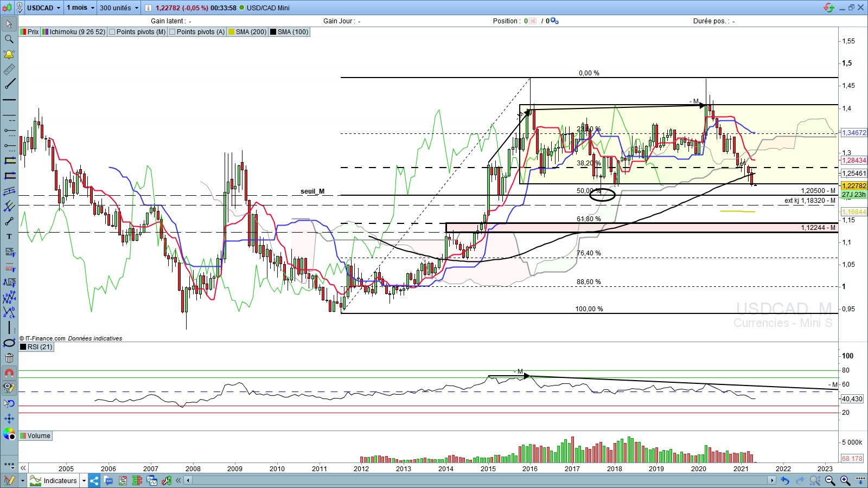Image resolution: width=868 pixels, height=488 pixels.
Task: Select the magnifier tool in left toolbar
Action: click(9, 39)
